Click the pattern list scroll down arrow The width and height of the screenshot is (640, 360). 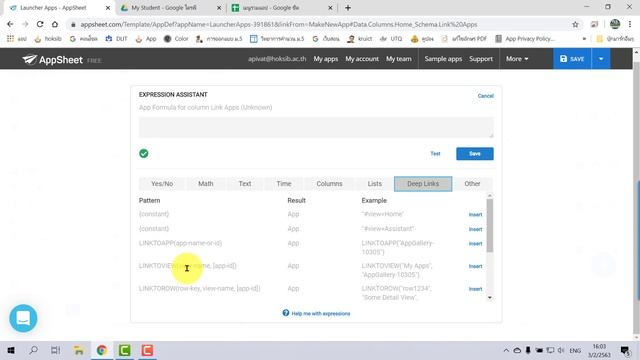(489, 298)
